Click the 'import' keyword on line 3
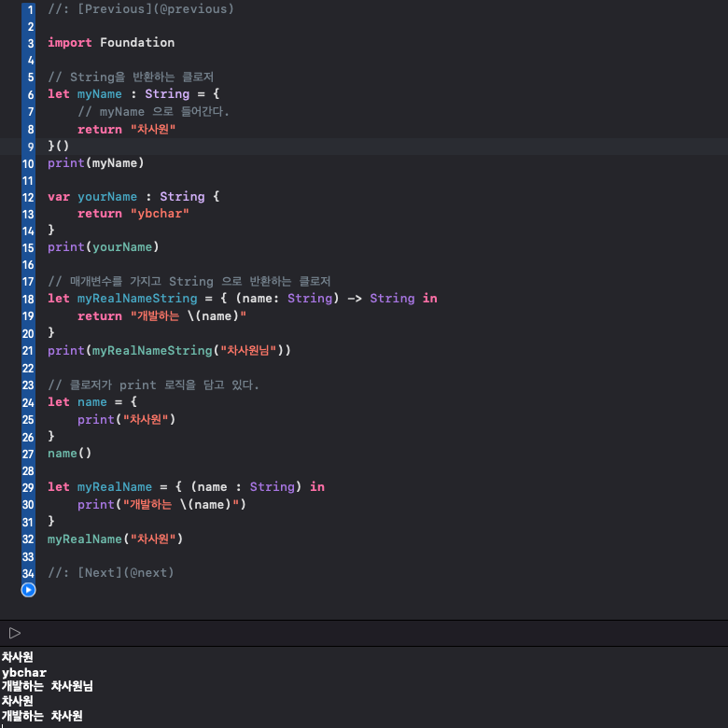This screenshot has width=728, height=728. (x=70, y=43)
